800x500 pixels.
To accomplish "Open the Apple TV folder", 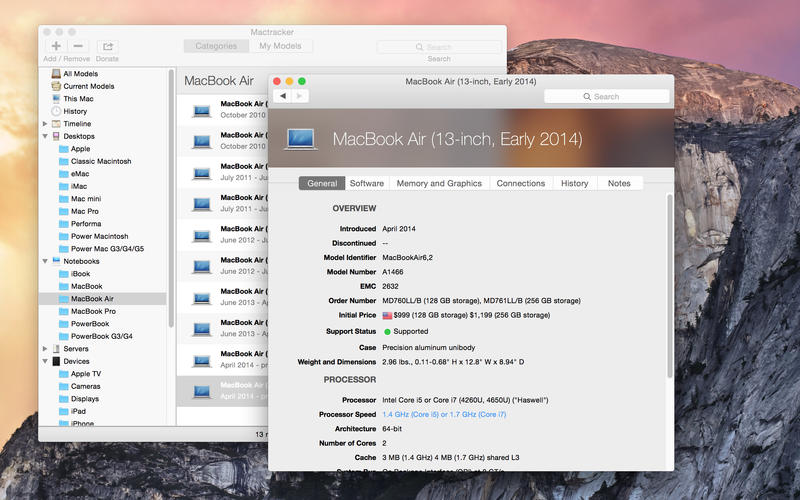I will (x=86, y=373).
